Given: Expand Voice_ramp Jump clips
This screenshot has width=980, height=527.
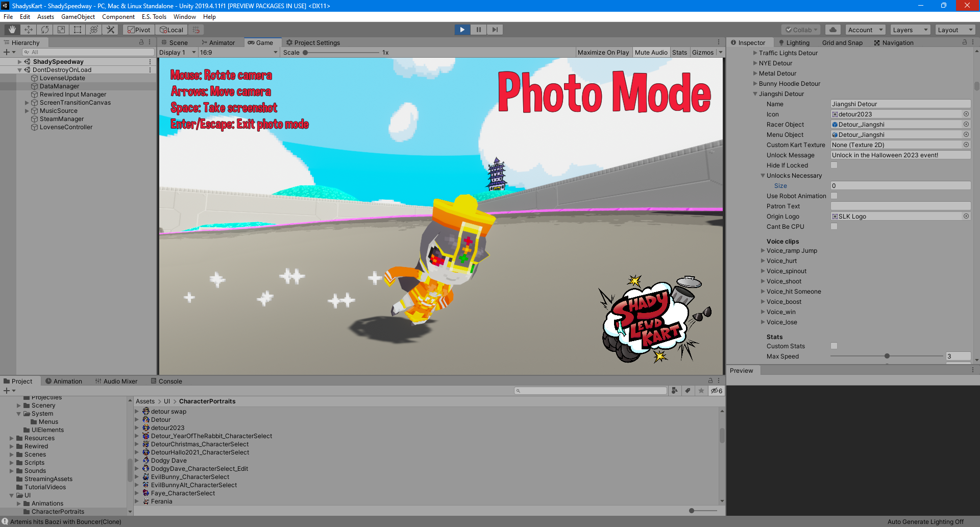Looking at the screenshot, I should [763, 250].
